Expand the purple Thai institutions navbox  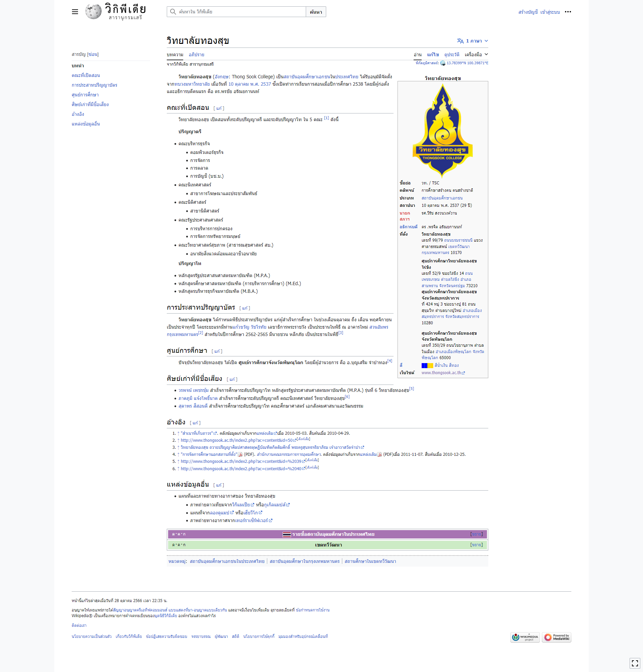pos(476,534)
